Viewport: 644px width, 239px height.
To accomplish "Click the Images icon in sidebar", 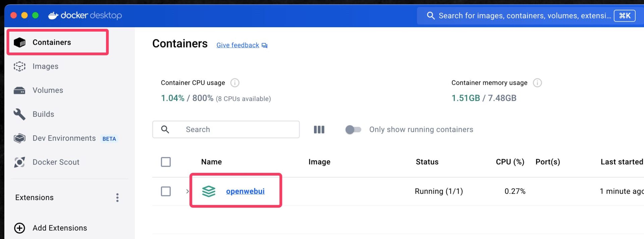I will [19, 66].
